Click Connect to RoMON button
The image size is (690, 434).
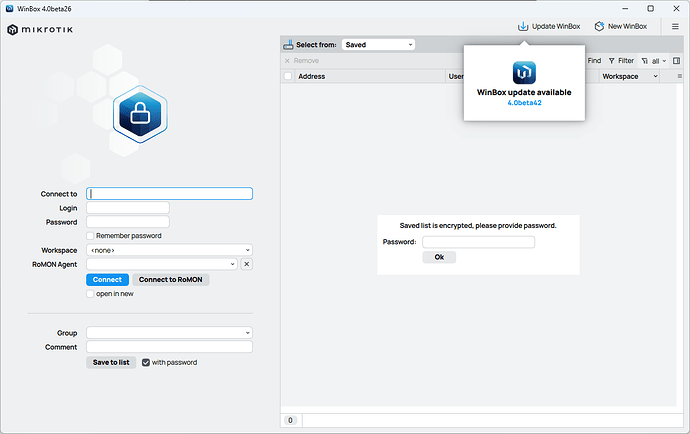tap(171, 280)
